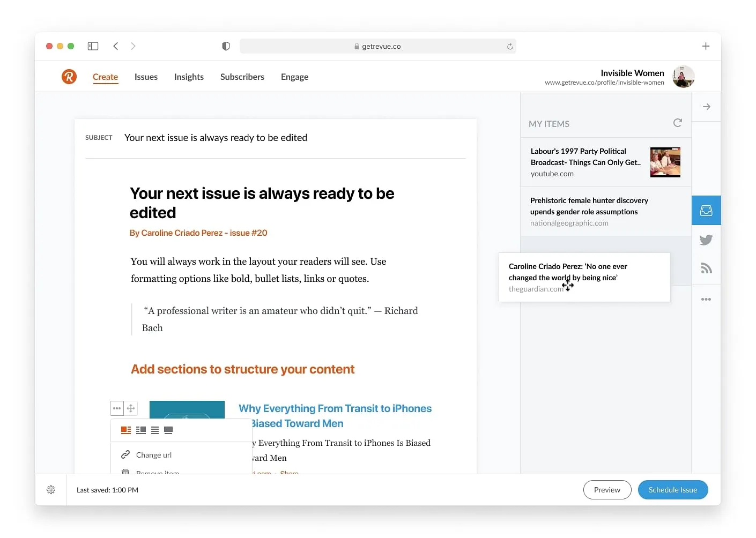The width and height of the screenshot is (756, 538).
Task: Choose the full-width image layout icon
Action: pyautogui.click(x=168, y=430)
